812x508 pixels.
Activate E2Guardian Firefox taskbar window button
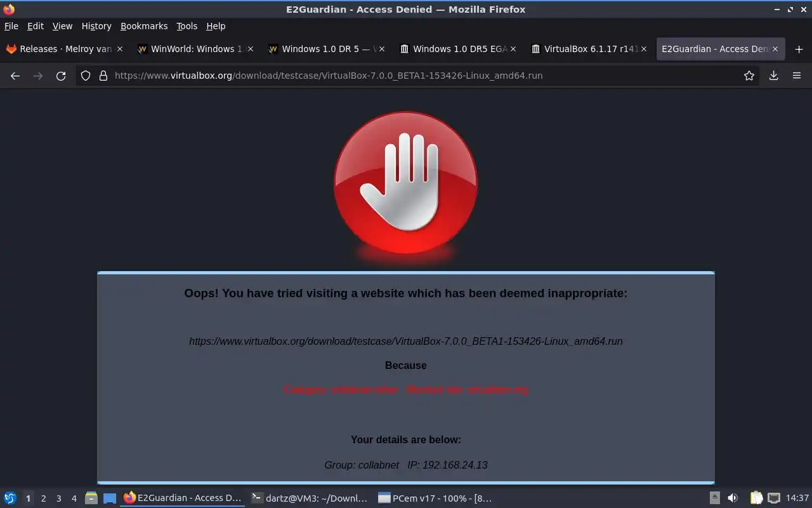tap(183, 498)
